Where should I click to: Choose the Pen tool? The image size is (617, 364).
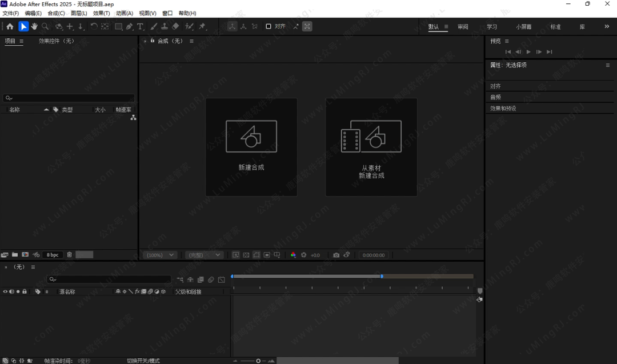[130, 26]
